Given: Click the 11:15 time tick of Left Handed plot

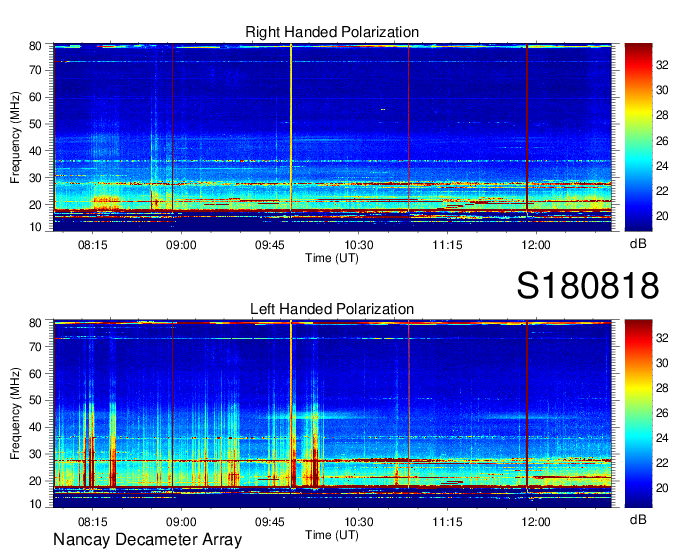Looking at the screenshot, I should coord(447,522).
